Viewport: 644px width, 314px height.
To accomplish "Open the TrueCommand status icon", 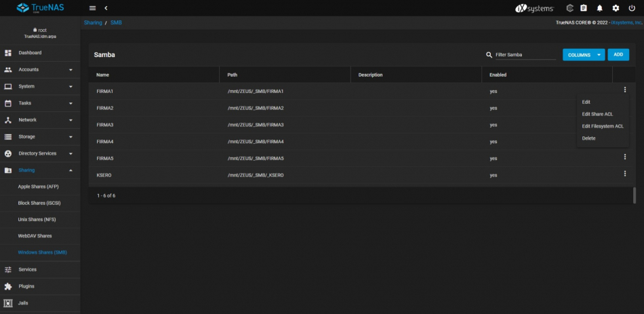I will (x=570, y=8).
